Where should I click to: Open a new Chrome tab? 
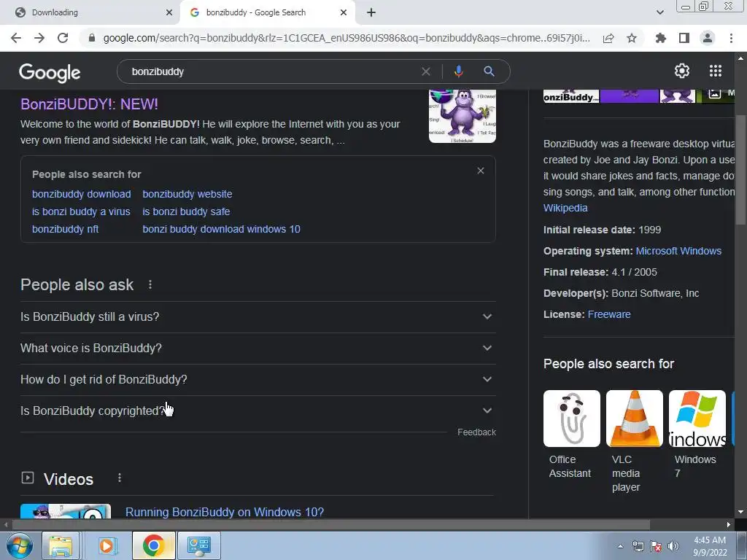click(x=371, y=12)
